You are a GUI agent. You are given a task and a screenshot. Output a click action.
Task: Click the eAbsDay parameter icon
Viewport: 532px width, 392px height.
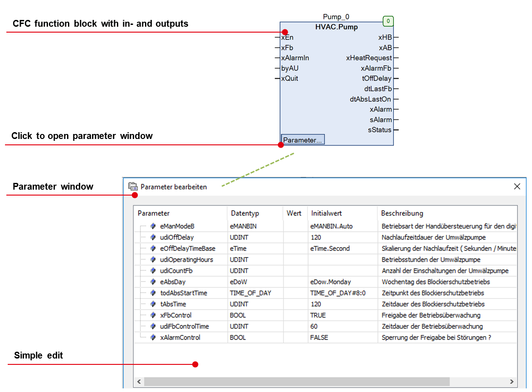[x=154, y=282]
